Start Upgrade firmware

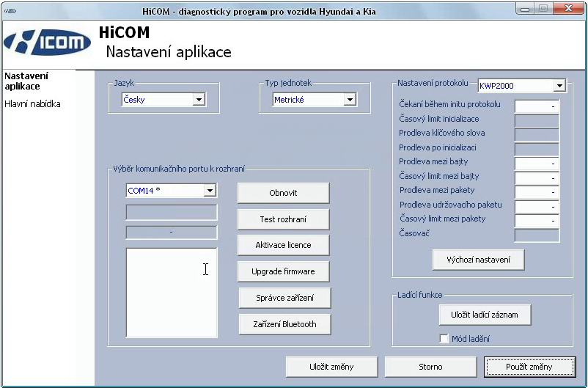click(x=283, y=271)
